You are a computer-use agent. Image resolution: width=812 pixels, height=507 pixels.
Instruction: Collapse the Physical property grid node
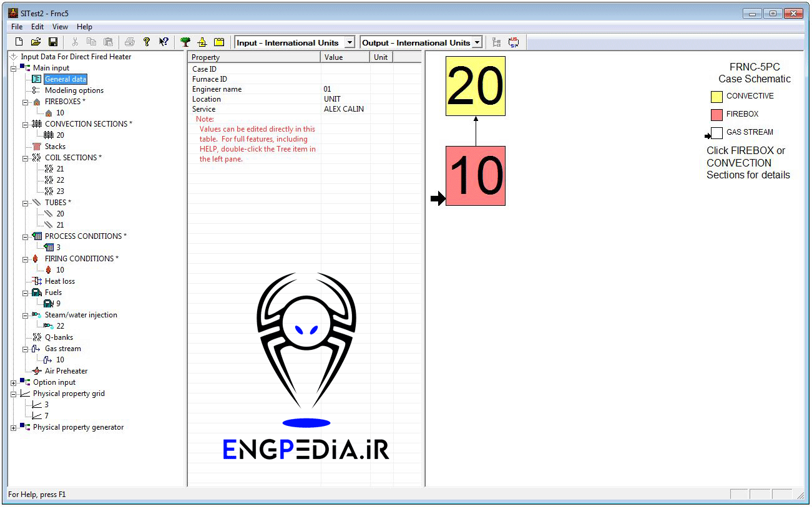click(14, 394)
